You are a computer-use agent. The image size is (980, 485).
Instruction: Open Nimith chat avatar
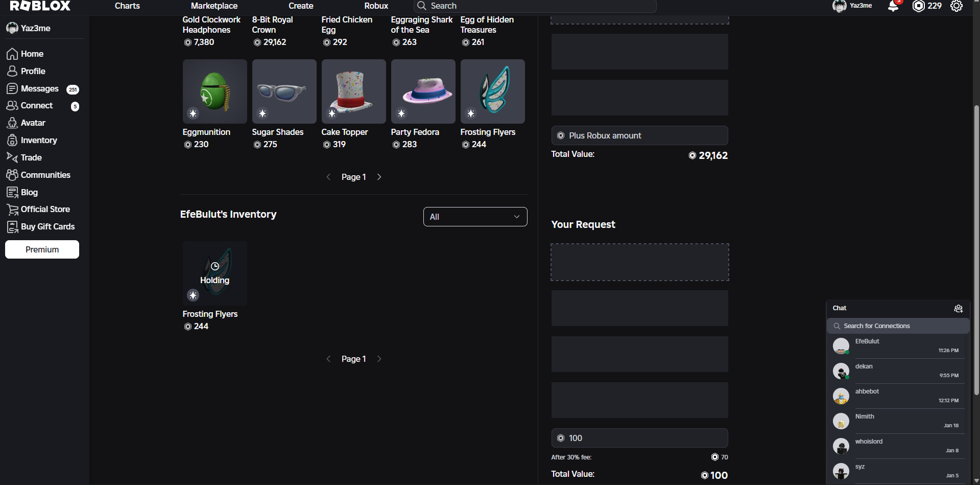pos(841,421)
